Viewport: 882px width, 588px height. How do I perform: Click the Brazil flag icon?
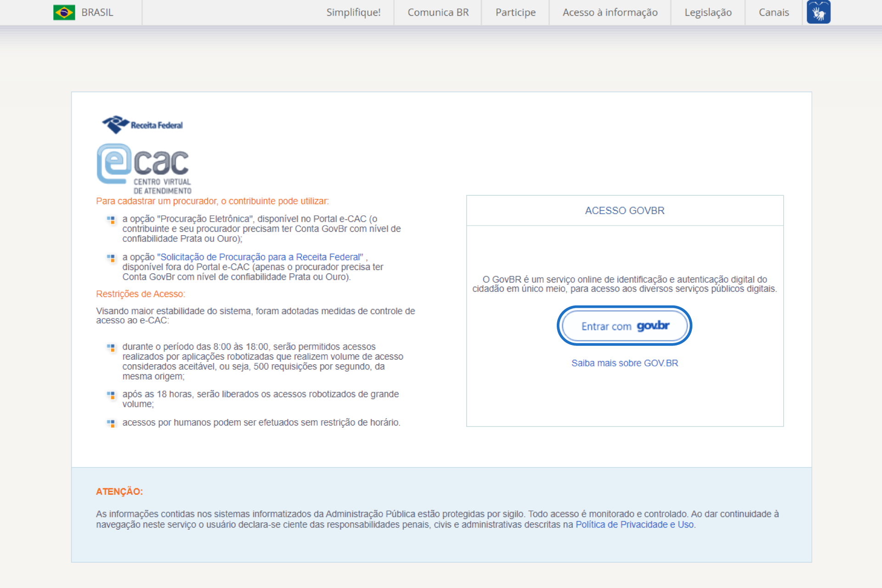point(64,12)
